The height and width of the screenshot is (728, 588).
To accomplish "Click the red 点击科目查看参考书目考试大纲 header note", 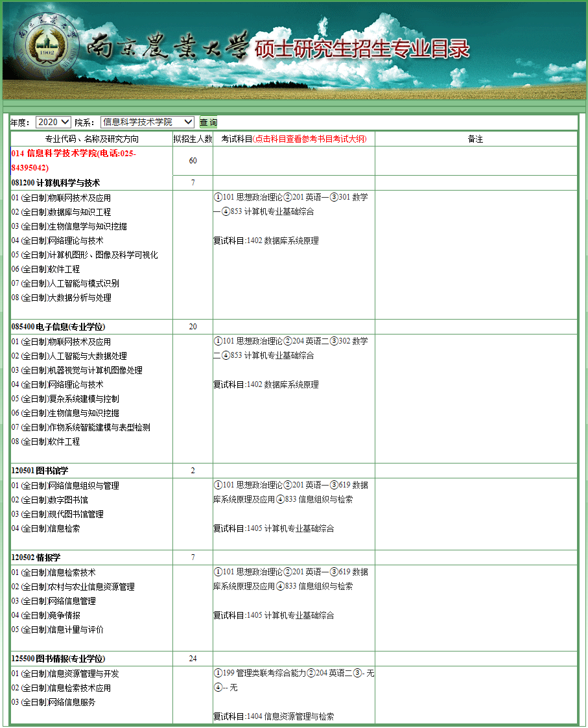I will pos(310,139).
